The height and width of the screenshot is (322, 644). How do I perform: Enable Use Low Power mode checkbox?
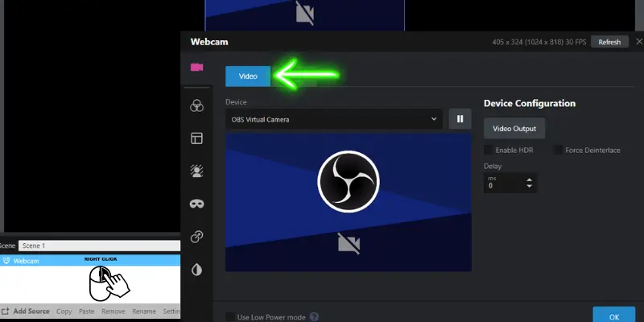pos(230,317)
